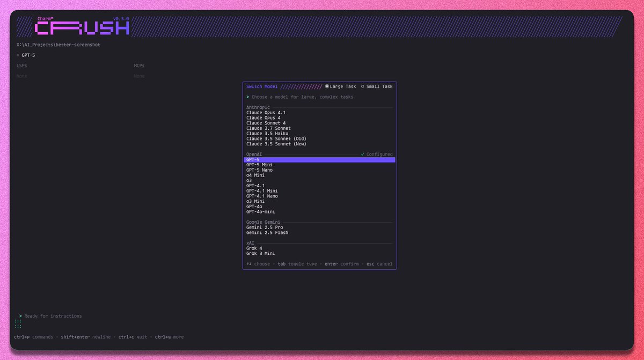Click the 'ctrl+p commands' shortcut hint
Viewport: 644px width, 360px height.
(34, 337)
